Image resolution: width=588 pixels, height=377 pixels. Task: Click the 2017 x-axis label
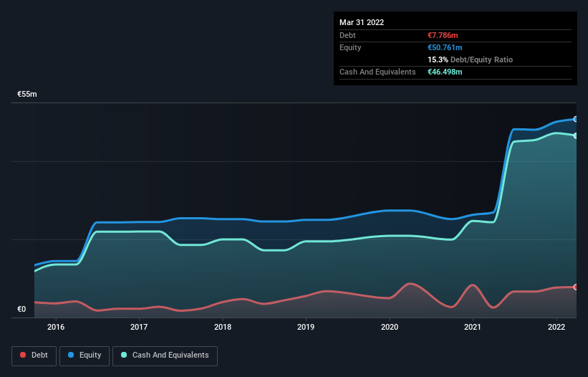click(139, 327)
